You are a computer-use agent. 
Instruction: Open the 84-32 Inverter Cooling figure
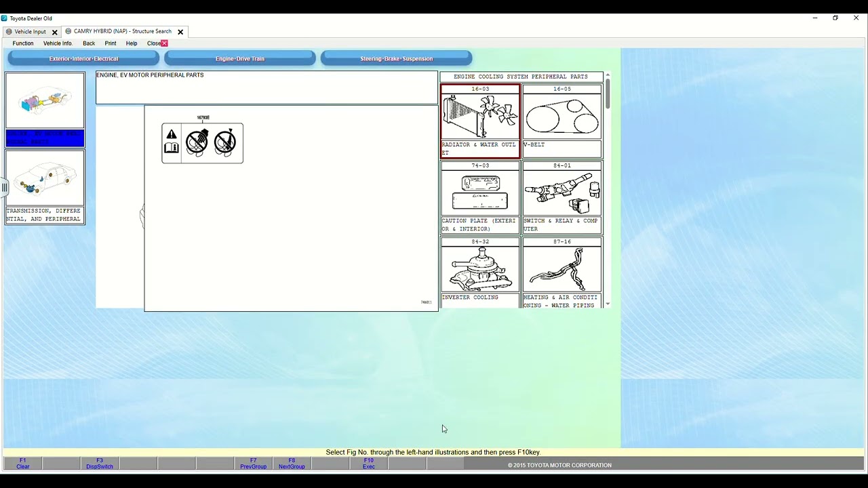(x=480, y=272)
